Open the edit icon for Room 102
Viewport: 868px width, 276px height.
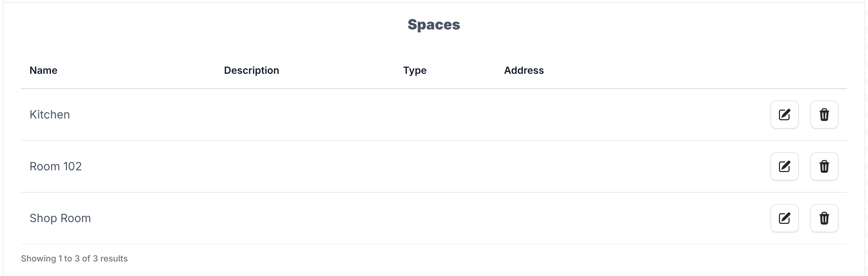click(x=784, y=166)
